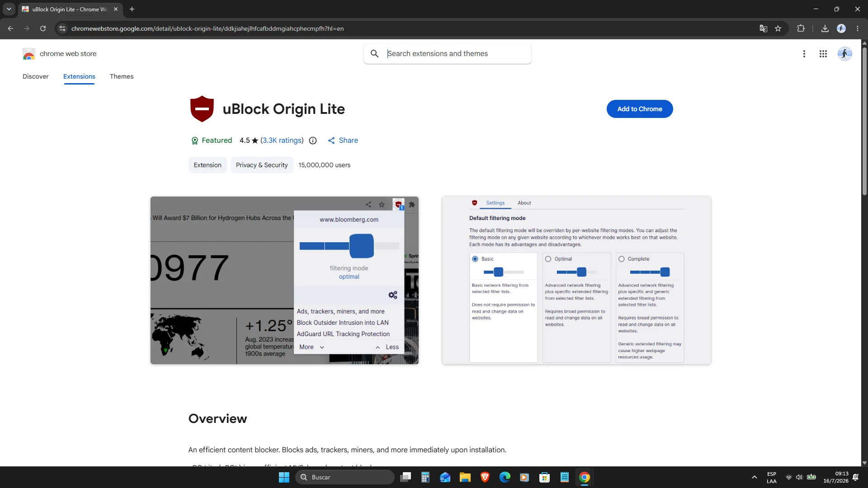This screenshot has width=868, height=488.
Task: Click the Google Translate icon in address bar
Action: [764, 28]
